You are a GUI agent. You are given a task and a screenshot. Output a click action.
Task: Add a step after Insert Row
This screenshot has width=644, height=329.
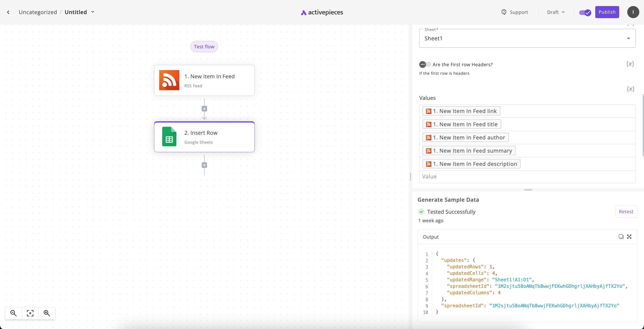(204, 165)
